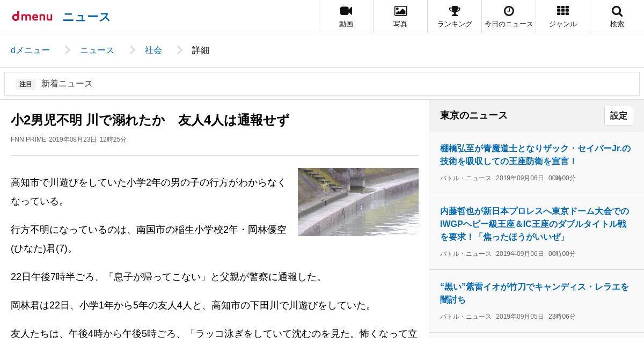Image resolution: width=644 pixels, height=338 pixels.
Task: Click the first article paragraph about 高知市
Action: pos(149,192)
